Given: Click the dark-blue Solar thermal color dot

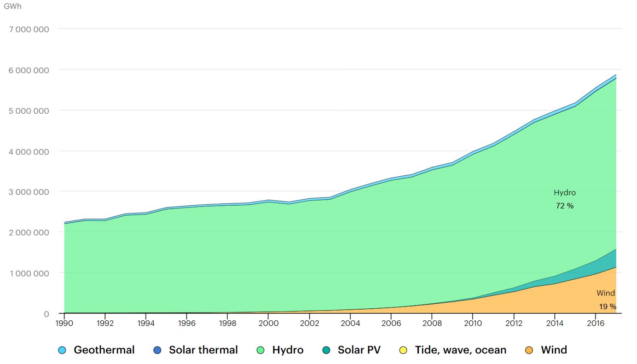Looking at the screenshot, I should click(x=158, y=350).
